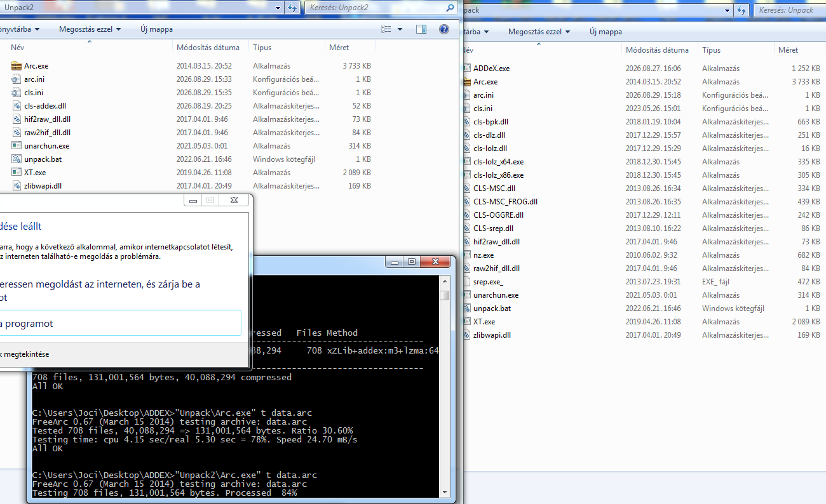
Task: Select XT.exe icon in Unpack window
Action: 467,322
